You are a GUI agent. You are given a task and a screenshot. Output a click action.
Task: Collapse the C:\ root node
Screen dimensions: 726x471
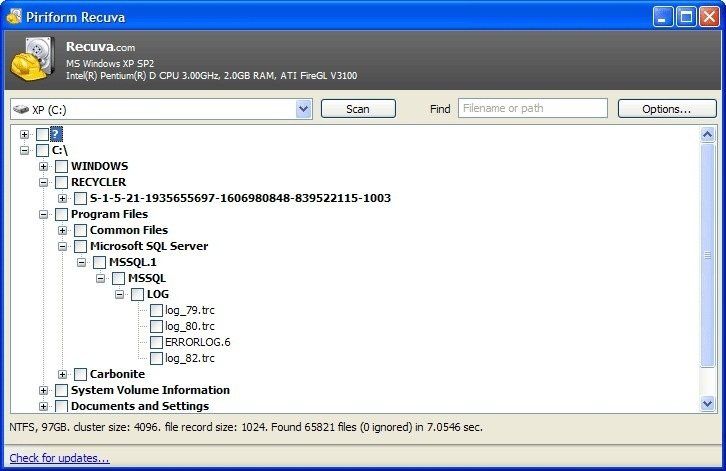pos(25,151)
